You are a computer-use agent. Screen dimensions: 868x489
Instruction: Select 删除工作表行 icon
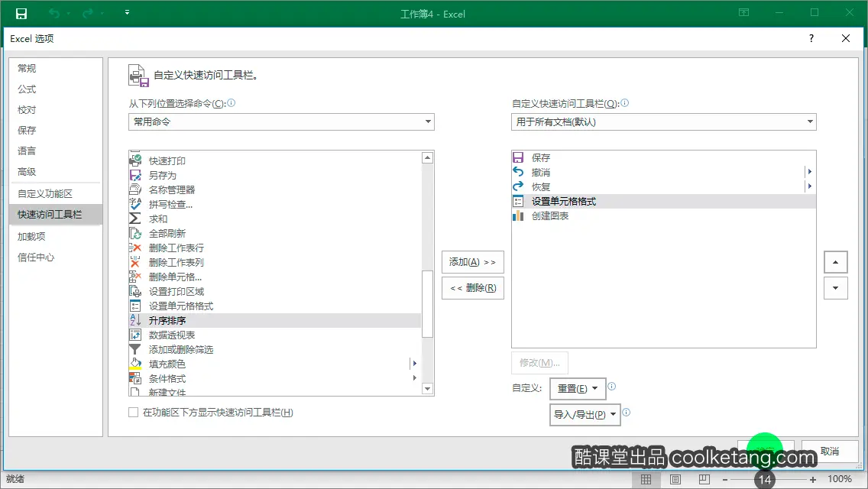coord(135,248)
